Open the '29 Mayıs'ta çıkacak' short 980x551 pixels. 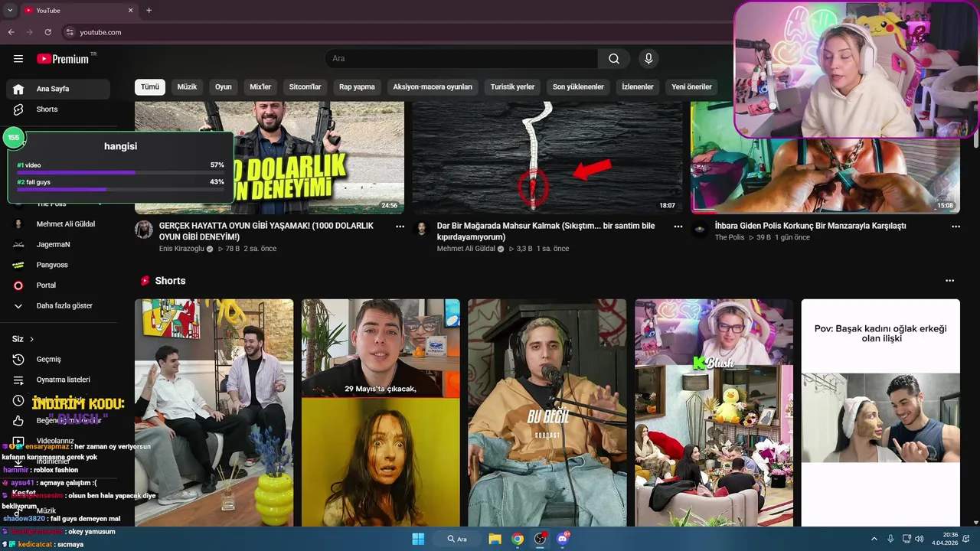coord(381,412)
